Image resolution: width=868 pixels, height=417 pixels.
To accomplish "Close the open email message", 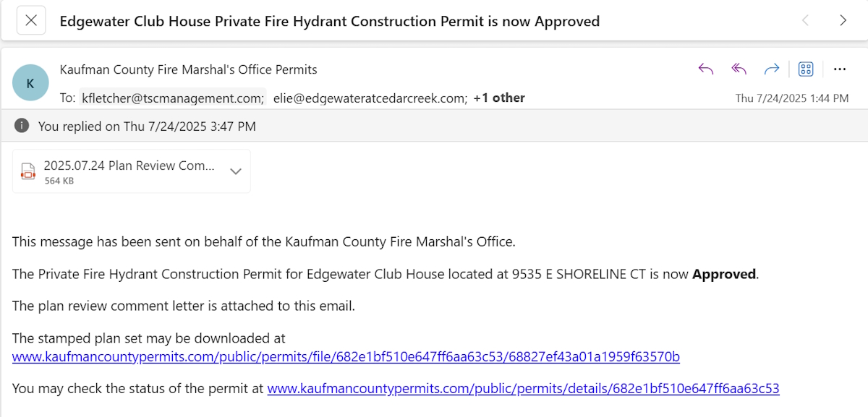I will click(31, 21).
